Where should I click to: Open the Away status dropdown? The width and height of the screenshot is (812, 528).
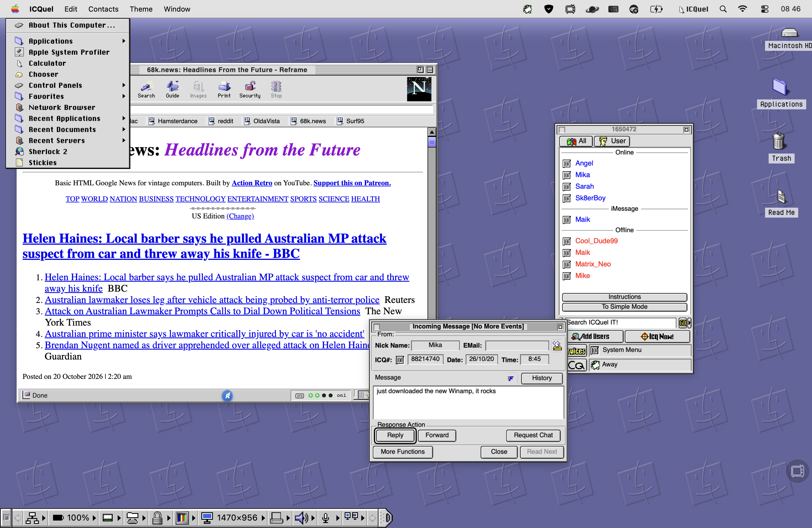[640, 365]
